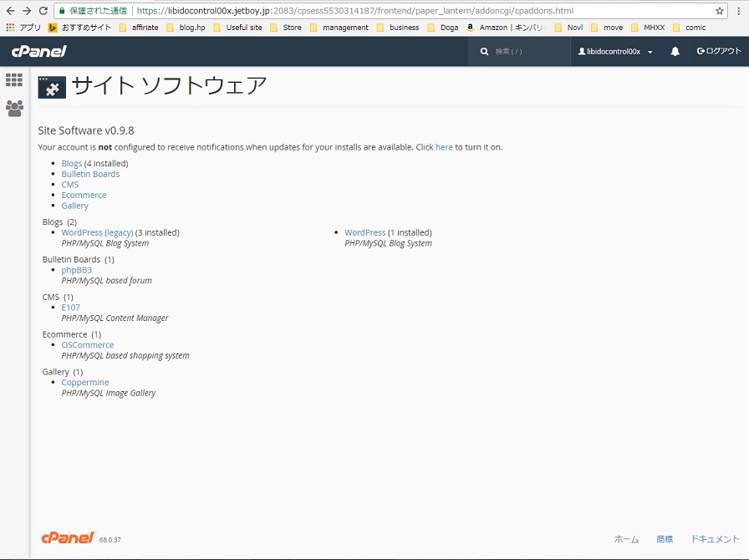Open the Coppermine gallery link
Viewport: 749px width, 560px height.
click(85, 382)
